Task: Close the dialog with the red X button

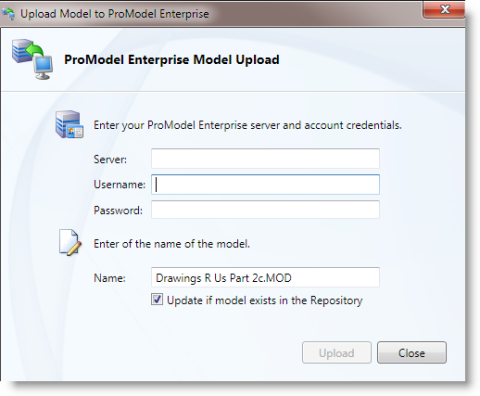Action: [x=444, y=9]
